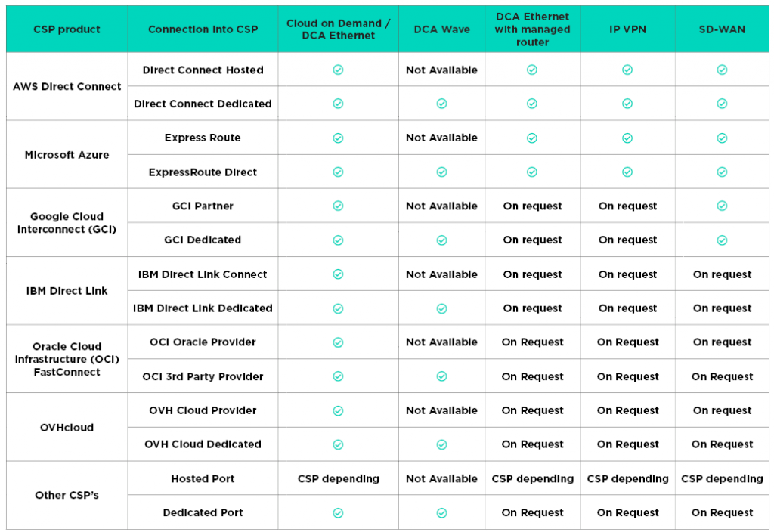Click the Express Route IP VPN checkmark
774x532 pixels.
(627, 138)
